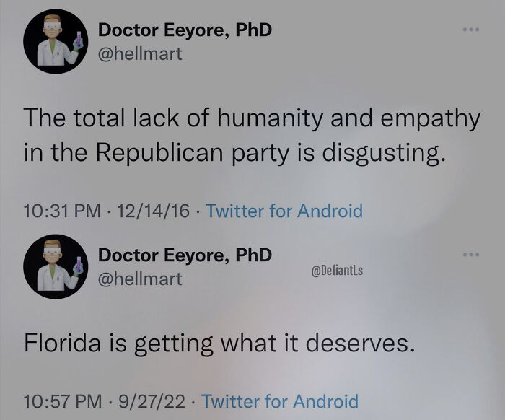Open more options on the 2022 tweet
Viewport: 505px width, 420px height.
point(471,255)
